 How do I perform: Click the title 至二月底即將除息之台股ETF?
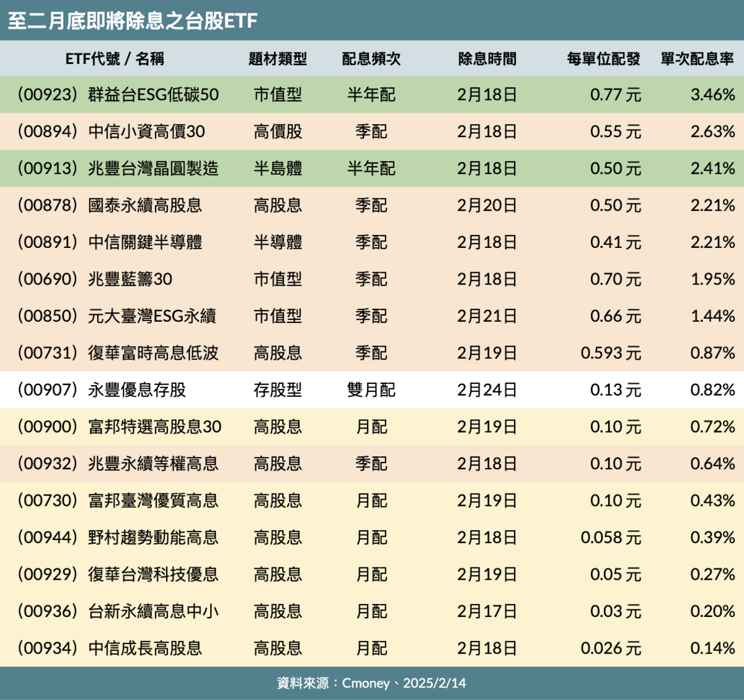click(133, 20)
